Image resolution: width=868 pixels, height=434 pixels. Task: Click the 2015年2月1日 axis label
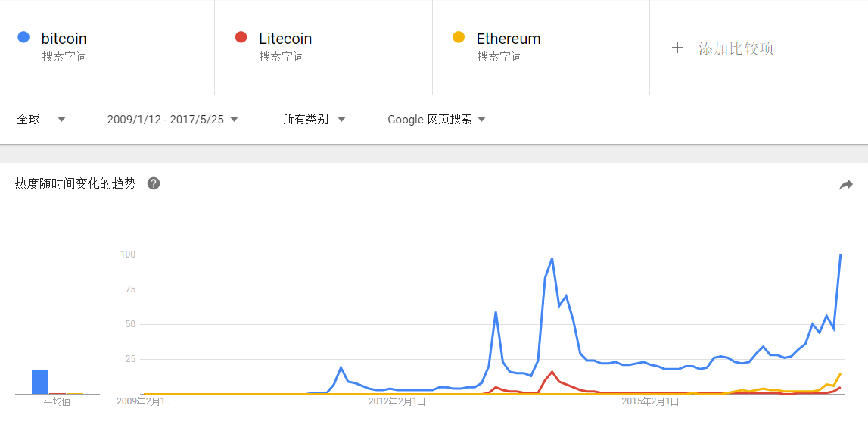650,402
